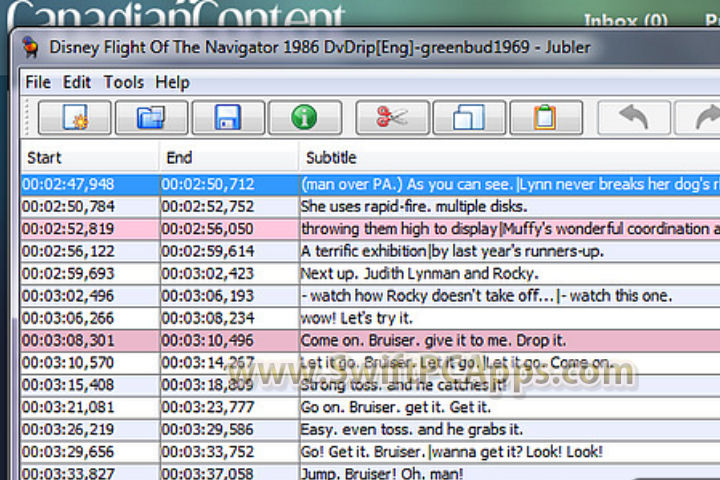Select end time 00:03:02,423
Viewport: 720px width, 480px height.
pyautogui.click(x=208, y=273)
